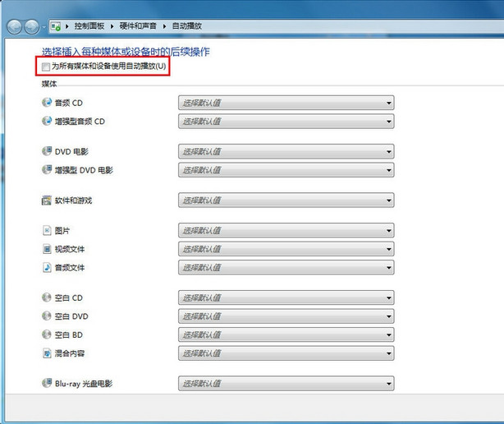Image resolution: width=504 pixels, height=424 pixels.
Task: Click the 空白 BD disc icon
Action: (x=47, y=334)
